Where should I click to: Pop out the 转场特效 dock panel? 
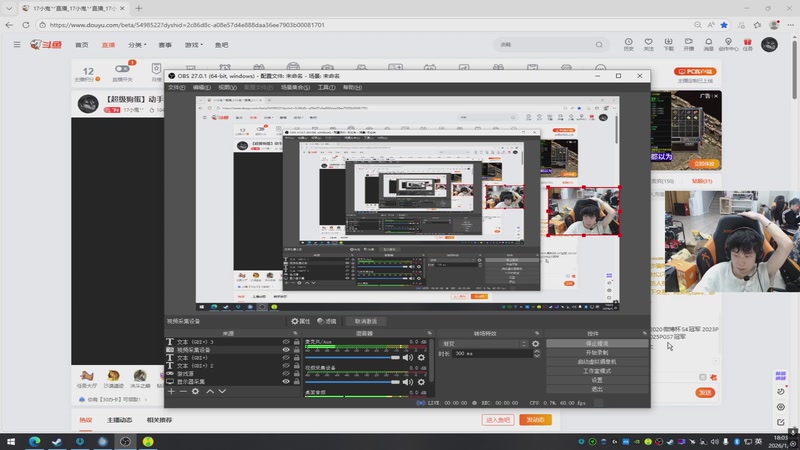pos(537,333)
